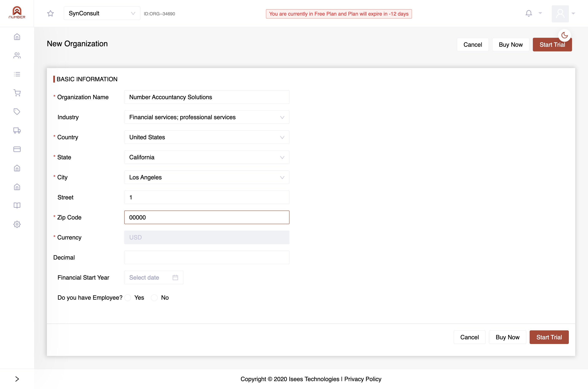Image resolution: width=588 pixels, height=389 pixels.
Task: Click the Organization Name input field
Action: pos(207,97)
